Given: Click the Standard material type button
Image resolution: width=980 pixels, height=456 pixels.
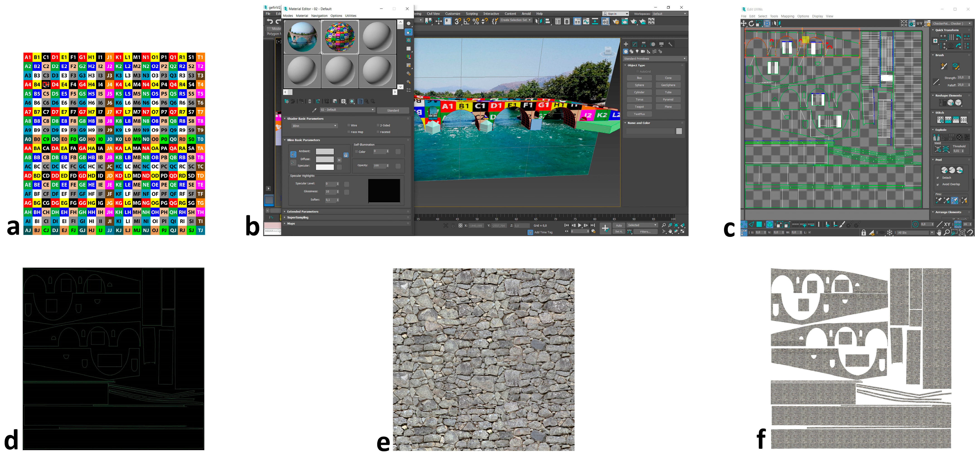Looking at the screenshot, I should pyautogui.click(x=393, y=110).
